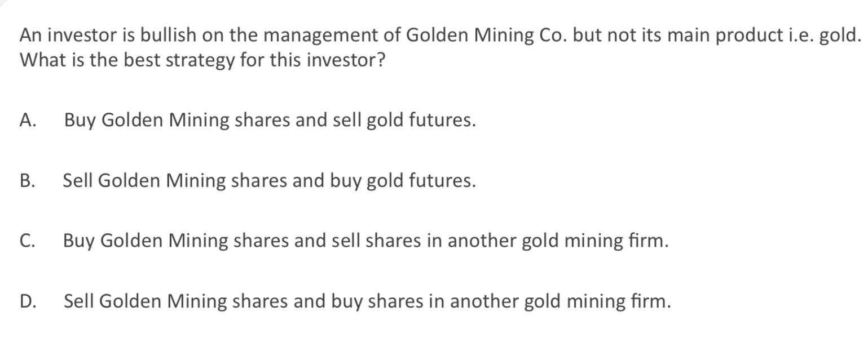Click "gold futures" in option A

click(421, 120)
